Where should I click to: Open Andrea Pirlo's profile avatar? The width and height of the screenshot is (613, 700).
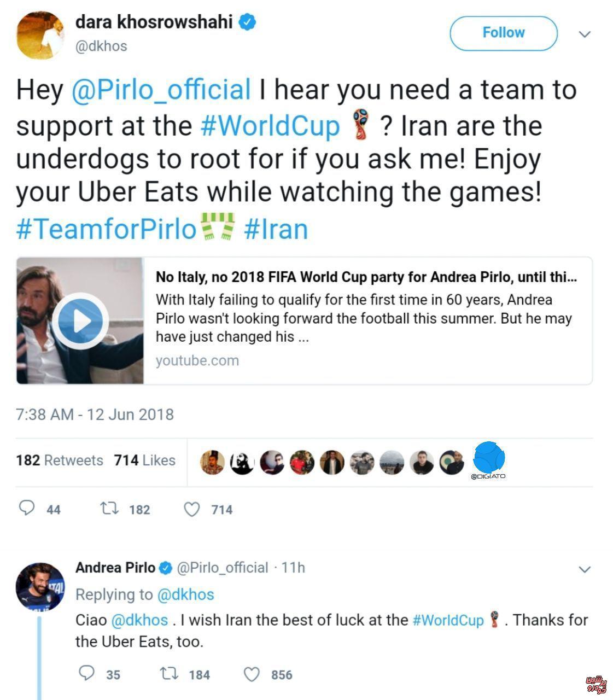pos(40,586)
